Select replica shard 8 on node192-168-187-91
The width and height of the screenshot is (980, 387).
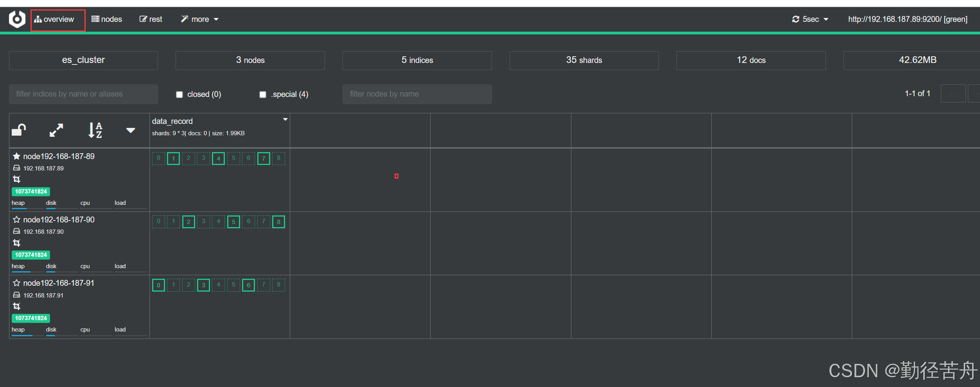coord(278,285)
